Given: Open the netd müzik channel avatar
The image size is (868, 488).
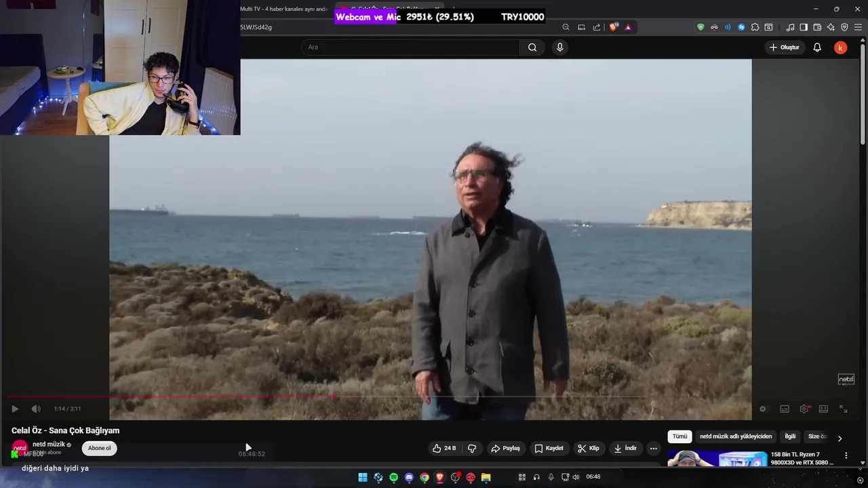Looking at the screenshot, I should 20,448.
